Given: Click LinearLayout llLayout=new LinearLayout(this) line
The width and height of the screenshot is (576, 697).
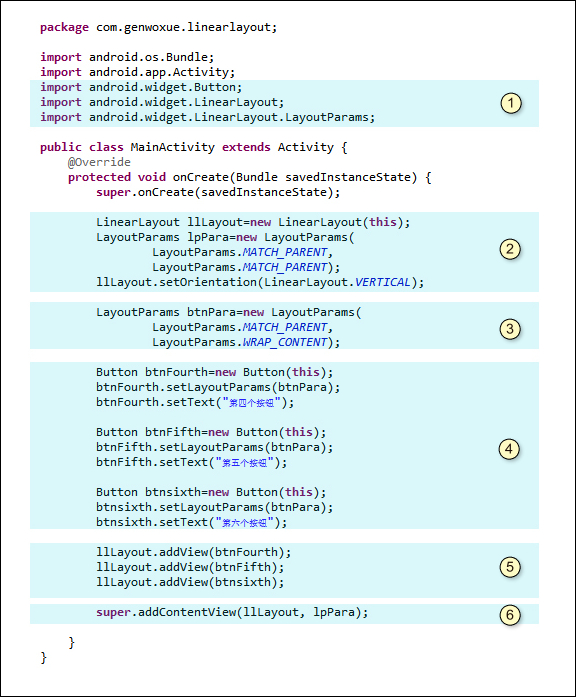Looking at the screenshot, I should 253,222.
